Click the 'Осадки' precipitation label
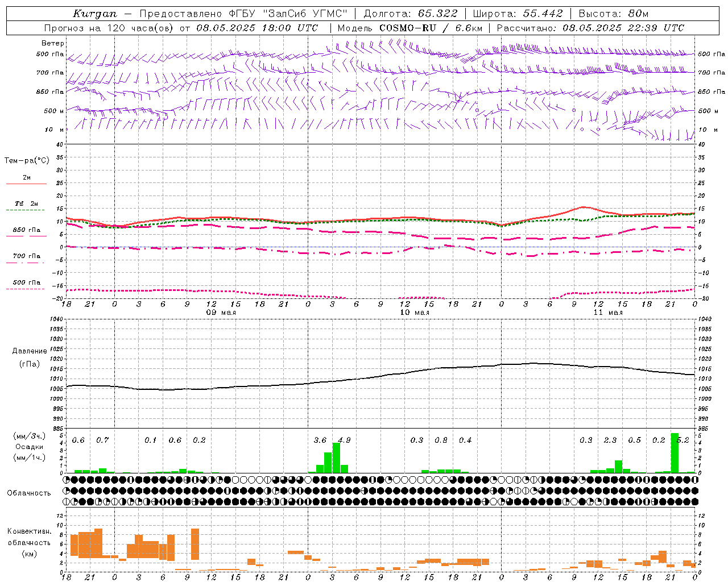The width and height of the screenshot is (728, 582). pyautogui.click(x=28, y=447)
